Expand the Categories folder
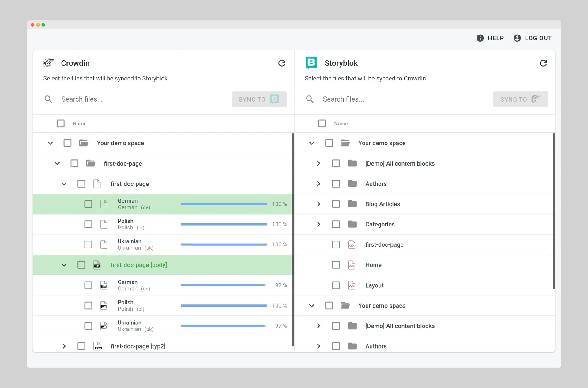This screenshot has width=588, height=388. 318,224
